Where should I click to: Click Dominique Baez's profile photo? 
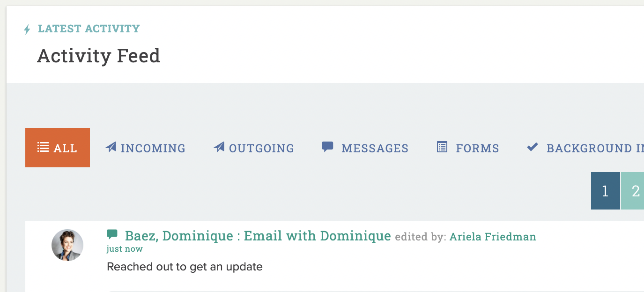point(67,245)
